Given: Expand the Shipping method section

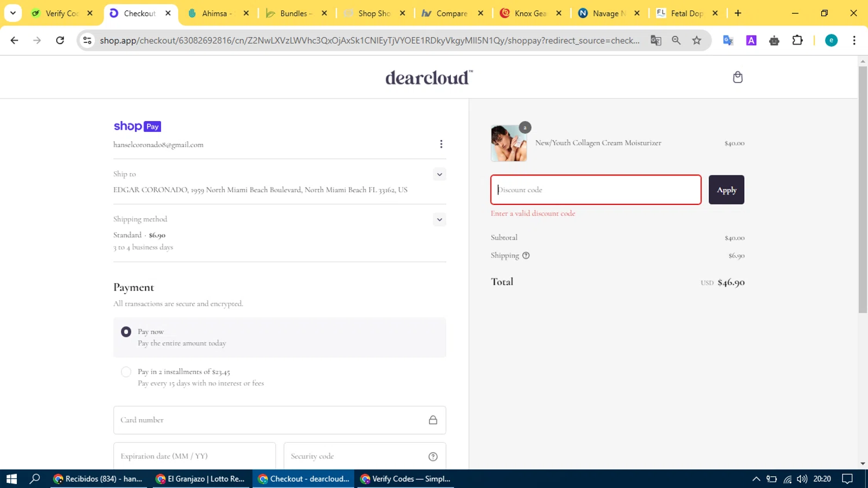Looking at the screenshot, I should [439, 219].
